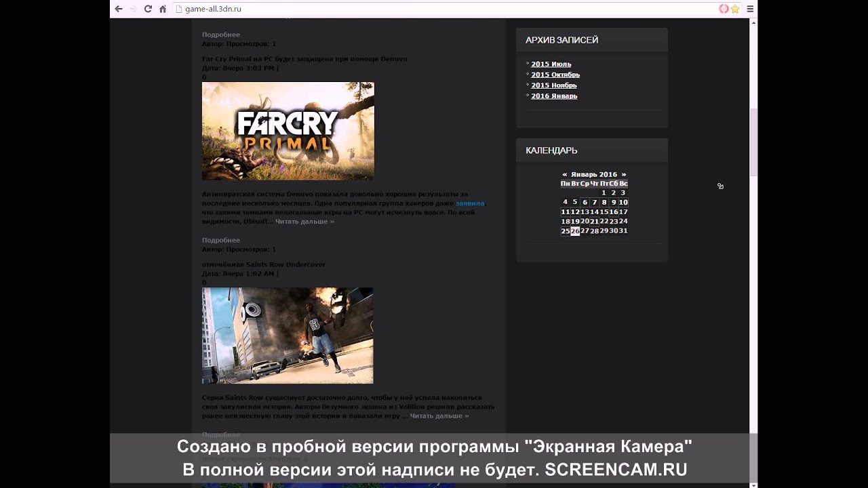Go back using the browser back arrow
Screen dimensions: 868x488
click(x=119, y=9)
